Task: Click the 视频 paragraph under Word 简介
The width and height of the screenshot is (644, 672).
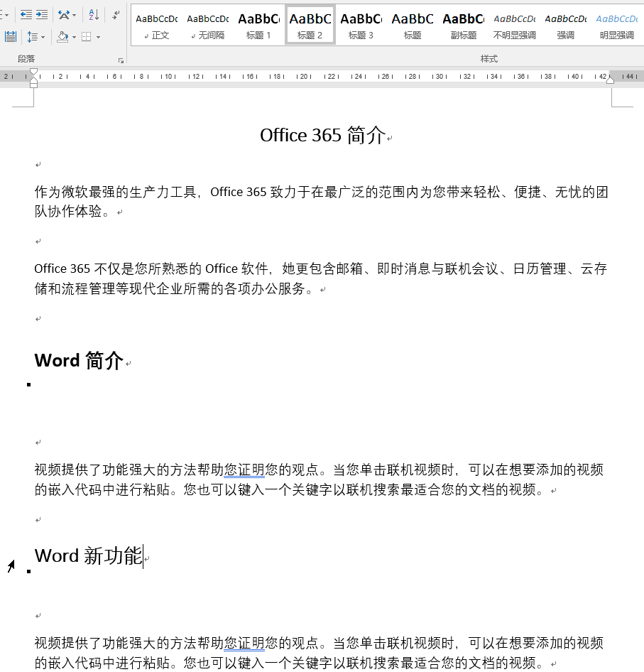Action: coord(320,479)
